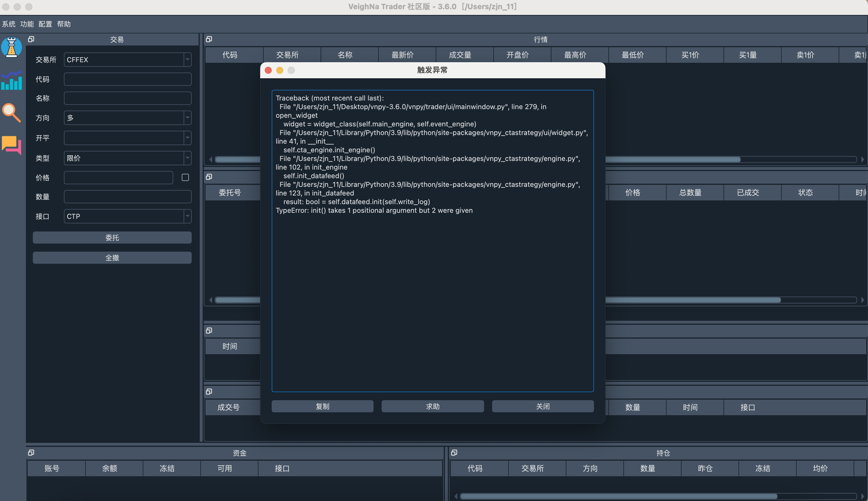Click 交易所 column header in 行情 table
Viewport: 868px width, 501px height.
(287, 55)
